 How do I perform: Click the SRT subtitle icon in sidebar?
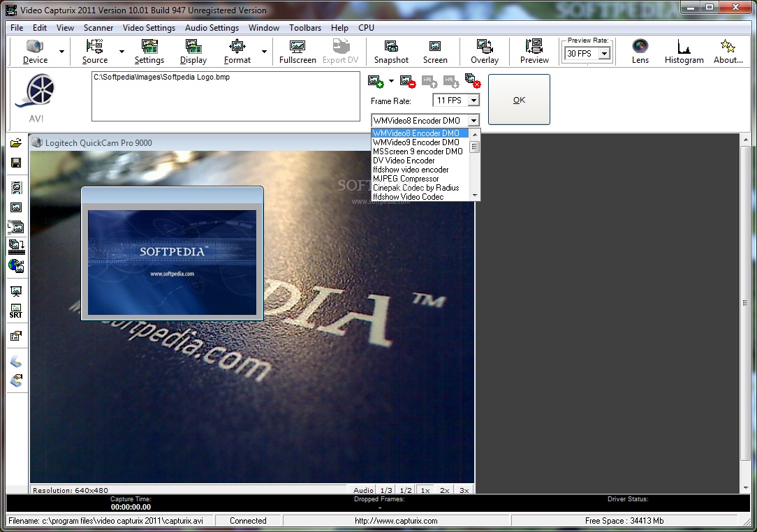coord(16,311)
